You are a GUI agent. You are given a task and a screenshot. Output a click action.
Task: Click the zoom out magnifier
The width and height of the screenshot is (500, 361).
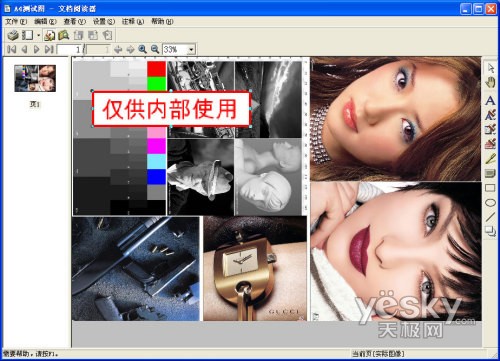pyautogui.click(x=155, y=49)
